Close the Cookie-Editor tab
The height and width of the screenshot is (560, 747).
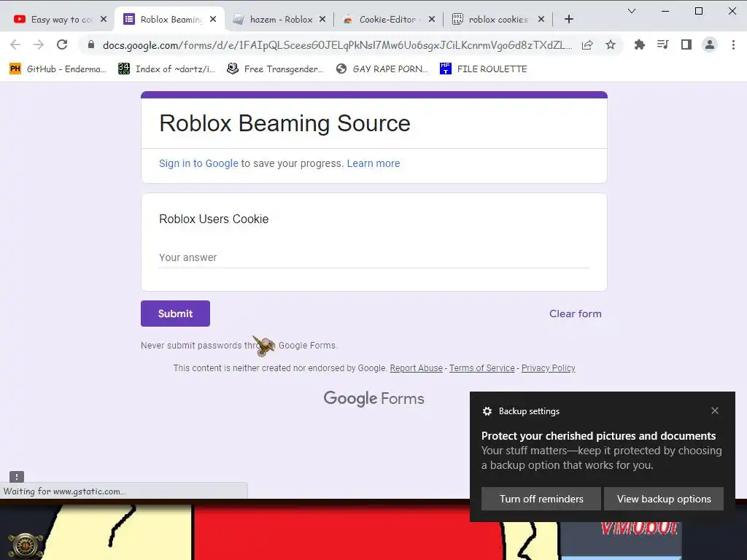point(432,20)
